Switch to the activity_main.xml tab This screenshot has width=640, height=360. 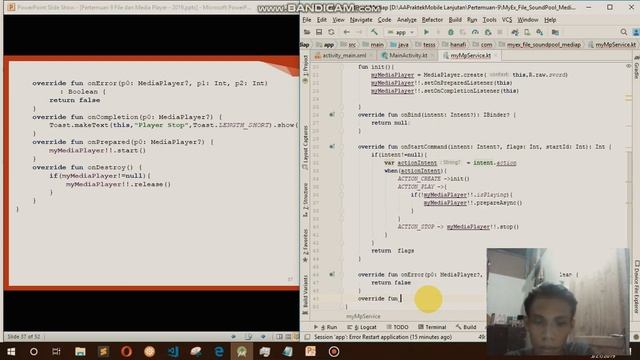(x=343, y=56)
